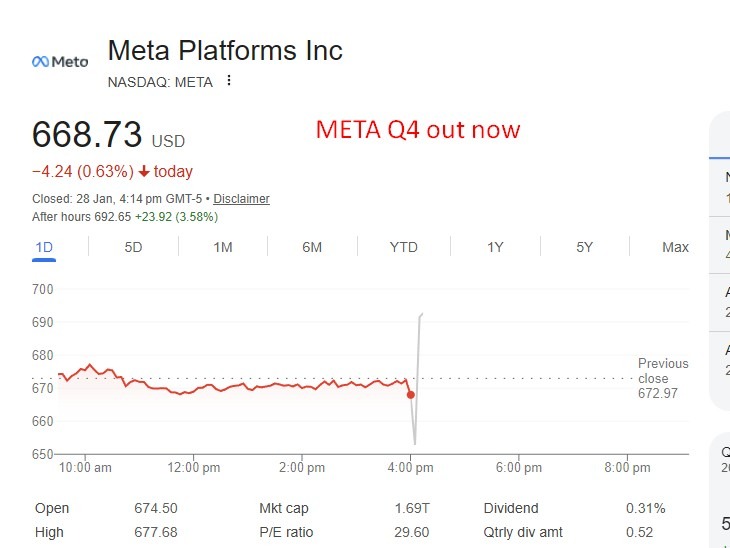The image size is (730, 548).
Task: Click the Meta Platforms Inc title
Action: click(x=225, y=50)
